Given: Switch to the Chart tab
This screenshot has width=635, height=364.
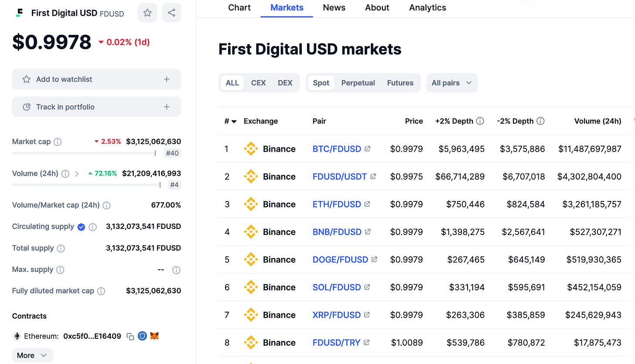Looking at the screenshot, I should pos(239,8).
